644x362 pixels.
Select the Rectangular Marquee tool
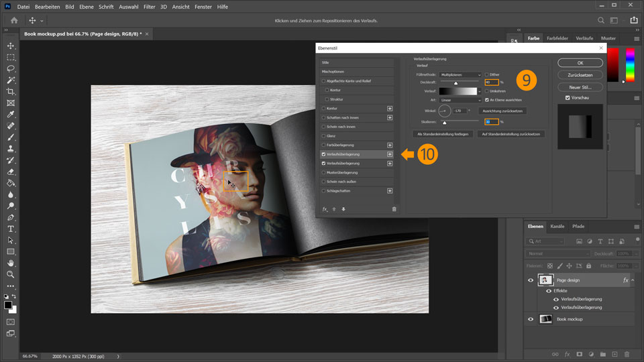pos(11,58)
